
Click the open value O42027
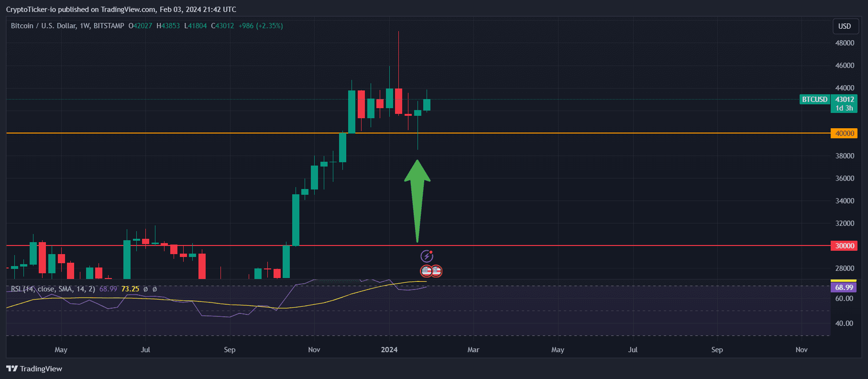tap(140, 26)
